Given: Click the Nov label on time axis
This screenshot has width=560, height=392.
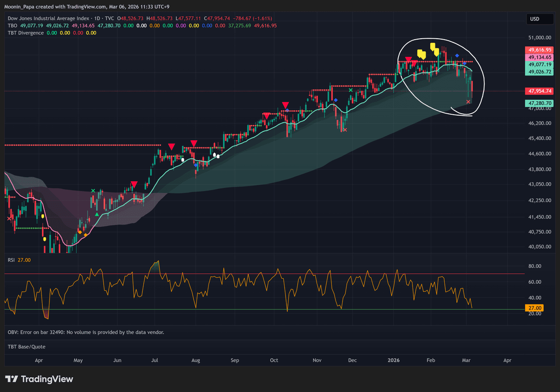Looking at the screenshot, I should [317, 360].
